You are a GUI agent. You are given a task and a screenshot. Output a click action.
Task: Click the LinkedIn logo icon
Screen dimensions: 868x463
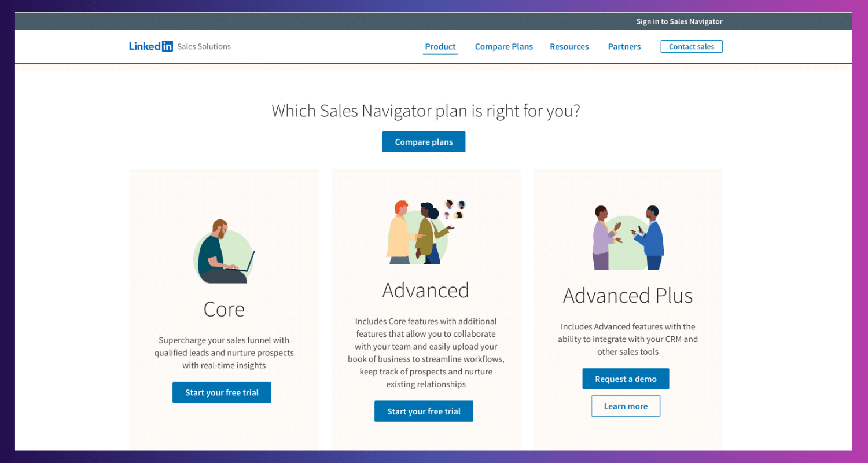coord(151,46)
